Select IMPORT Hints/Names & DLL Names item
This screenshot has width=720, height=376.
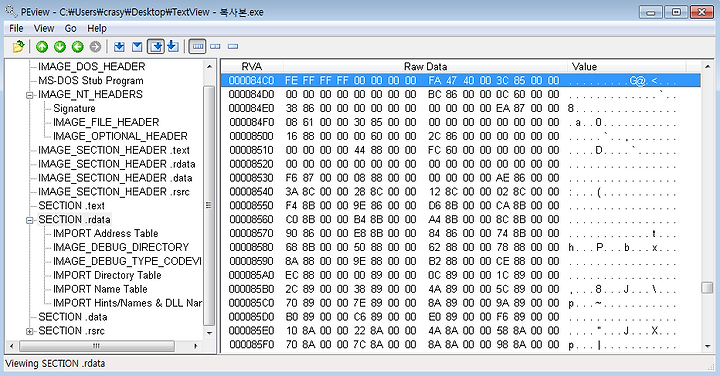127,303
